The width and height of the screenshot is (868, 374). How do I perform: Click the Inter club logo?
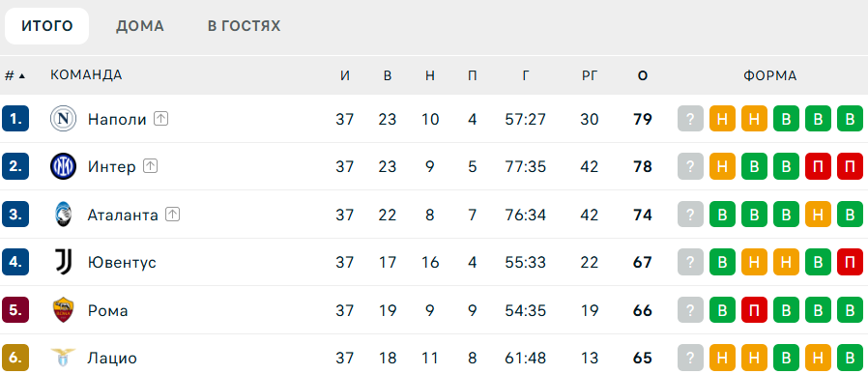63,166
